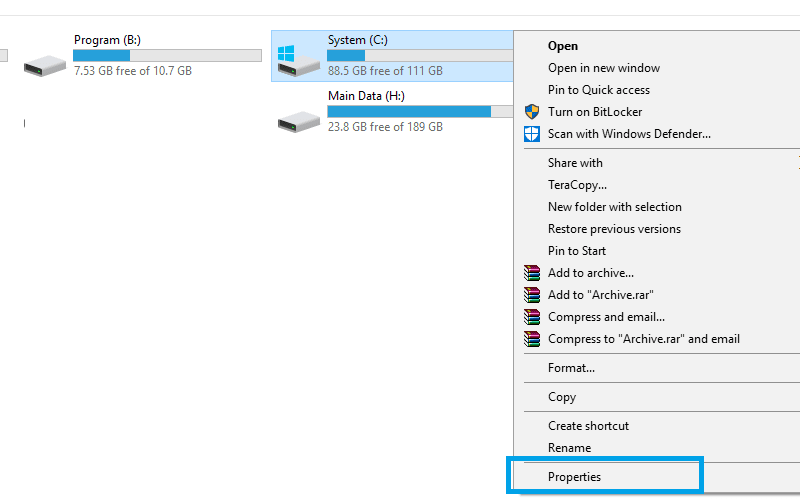Select the Program (B:) drive icon

45,66
